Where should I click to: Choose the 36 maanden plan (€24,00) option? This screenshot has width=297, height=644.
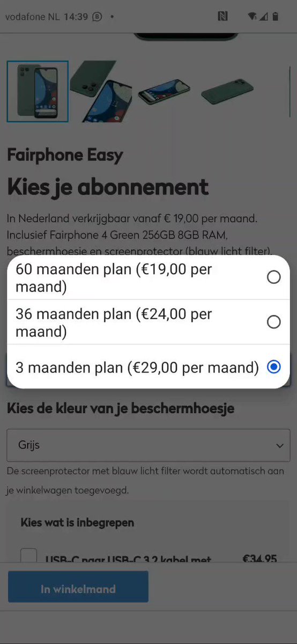pyautogui.click(x=148, y=322)
